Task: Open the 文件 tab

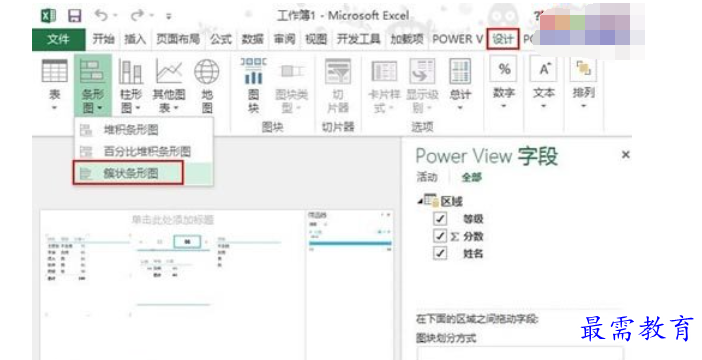Action: point(59,40)
